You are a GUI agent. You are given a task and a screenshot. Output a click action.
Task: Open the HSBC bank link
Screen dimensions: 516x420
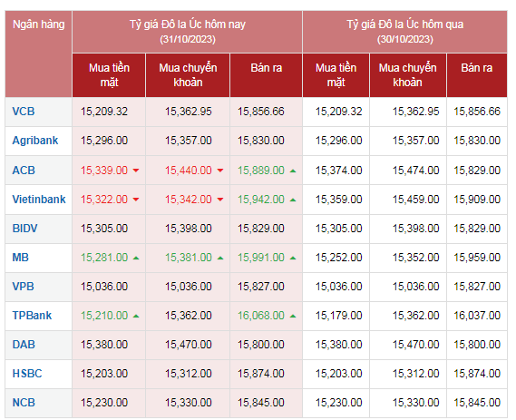(27, 373)
